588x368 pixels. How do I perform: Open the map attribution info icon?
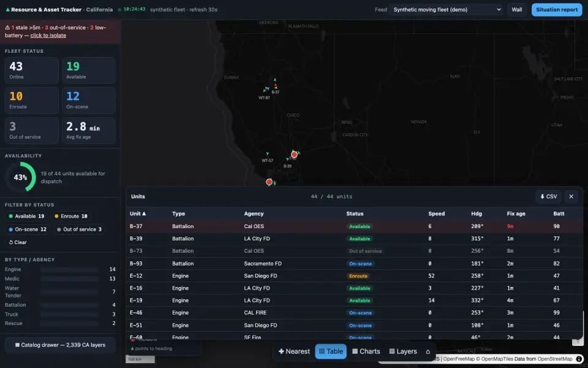pos(579,359)
